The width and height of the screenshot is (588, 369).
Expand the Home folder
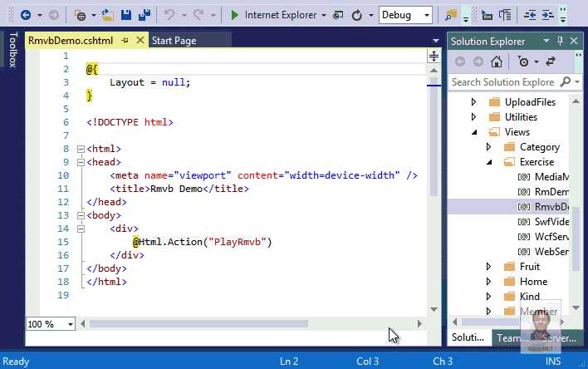coord(488,282)
